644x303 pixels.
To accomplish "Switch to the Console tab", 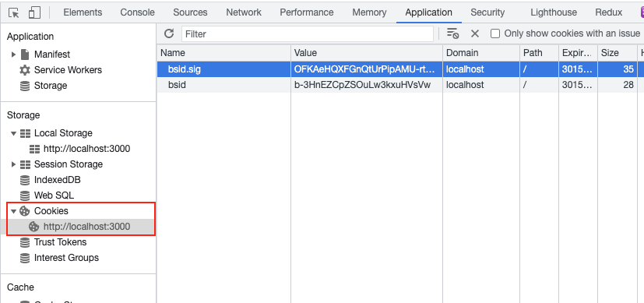I will click(x=138, y=12).
